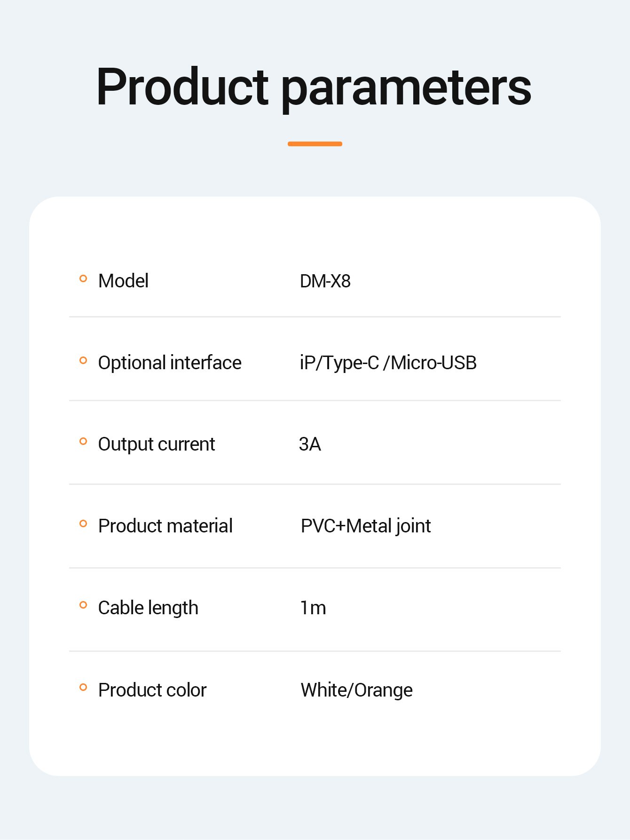The width and height of the screenshot is (630, 840).
Task: Select the 3A current value
Action: coord(310,444)
